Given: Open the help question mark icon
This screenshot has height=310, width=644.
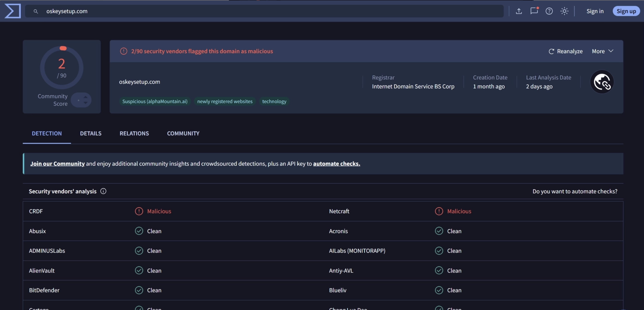Looking at the screenshot, I should (x=549, y=11).
